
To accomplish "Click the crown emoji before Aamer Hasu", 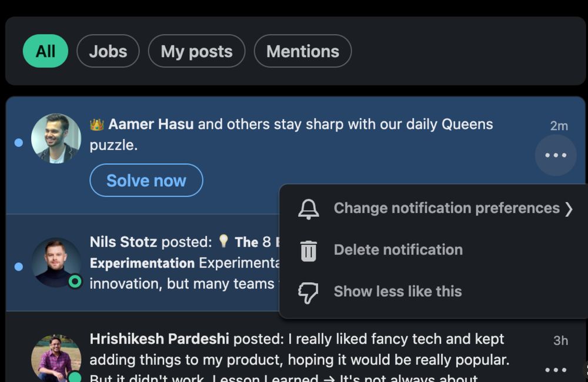I will tap(97, 125).
